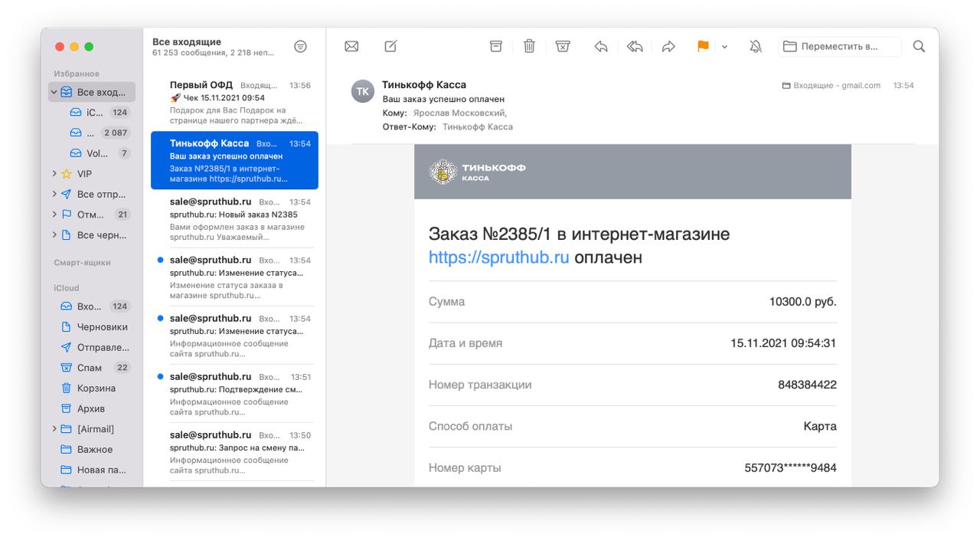
Task: Open mail search
Action: (x=920, y=47)
